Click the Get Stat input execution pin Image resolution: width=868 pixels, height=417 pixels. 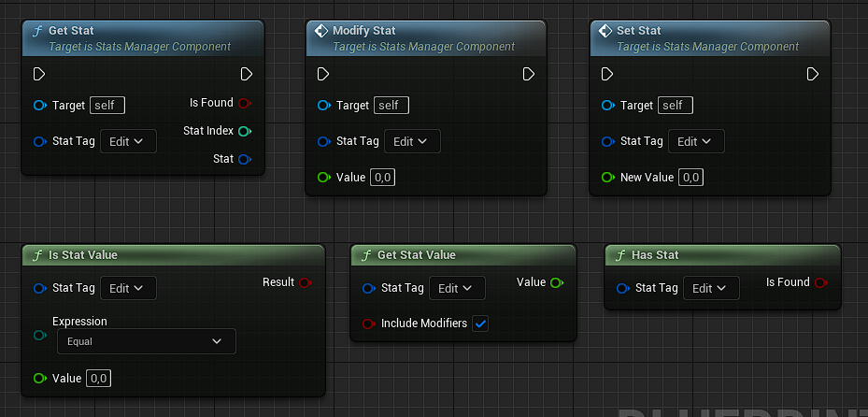pyautogui.click(x=39, y=74)
